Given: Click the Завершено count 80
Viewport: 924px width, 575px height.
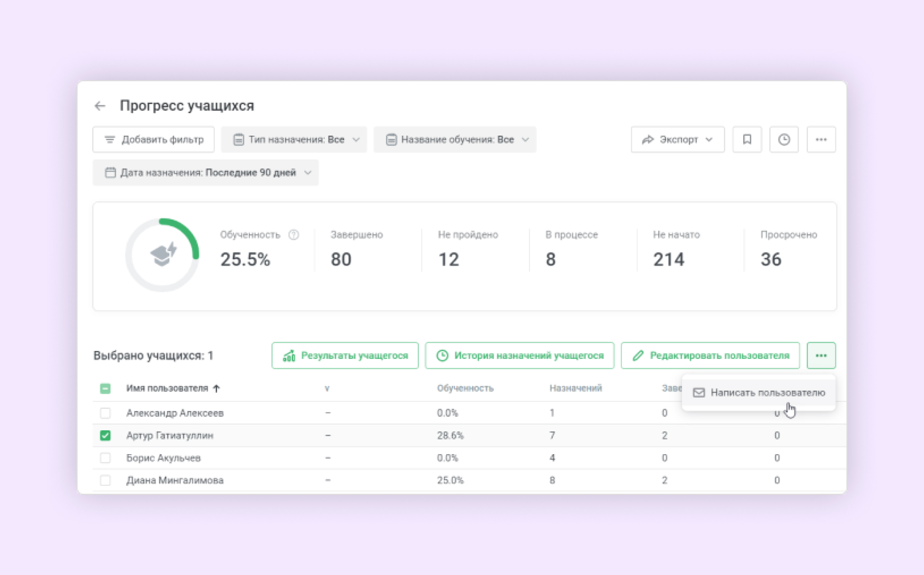Looking at the screenshot, I should tap(341, 259).
